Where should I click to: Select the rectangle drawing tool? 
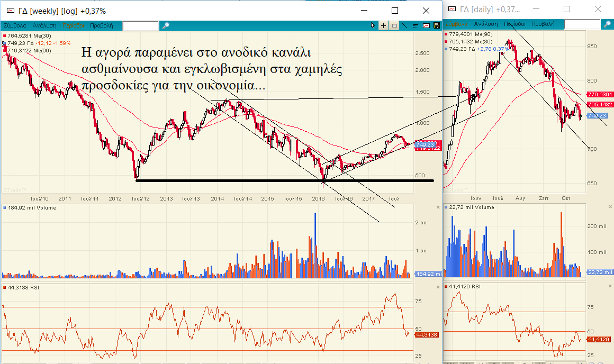point(394,25)
